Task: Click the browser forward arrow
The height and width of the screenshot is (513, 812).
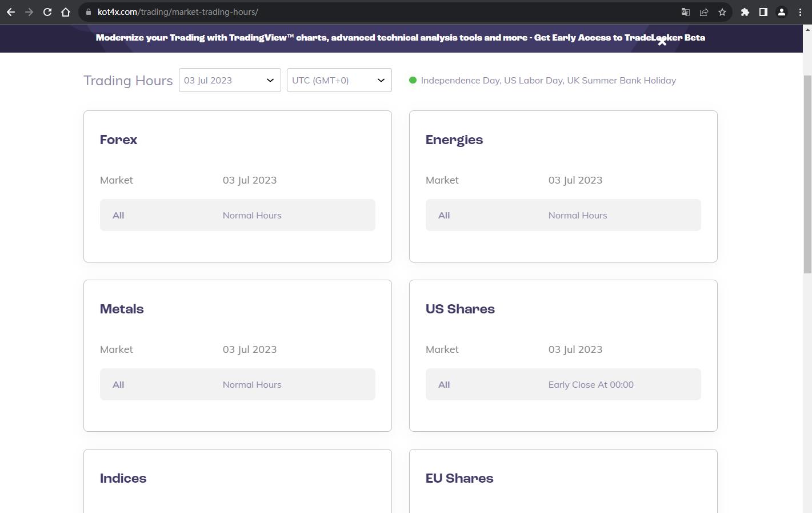Action: coord(29,12)
